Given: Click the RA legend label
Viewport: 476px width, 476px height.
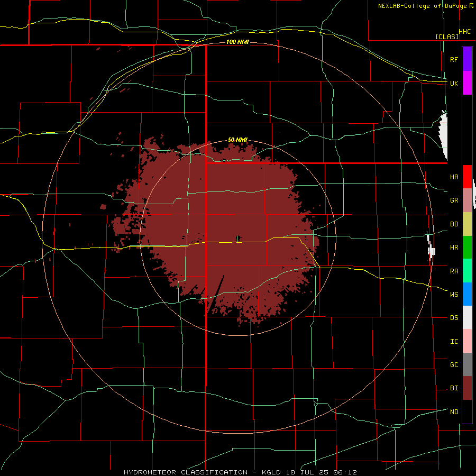Looking at the screenshot, I should pos(454,271).
